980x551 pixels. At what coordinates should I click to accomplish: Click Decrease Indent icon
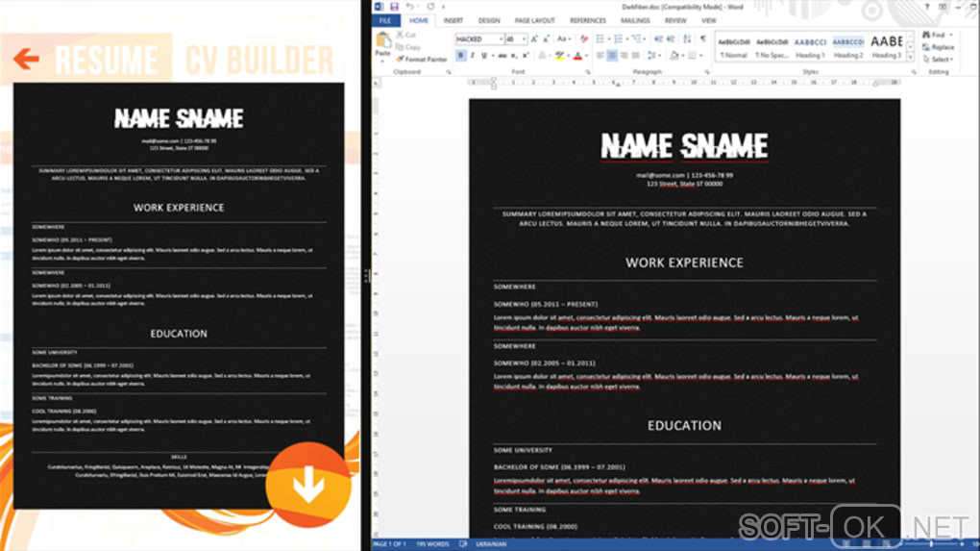(659, 38)
